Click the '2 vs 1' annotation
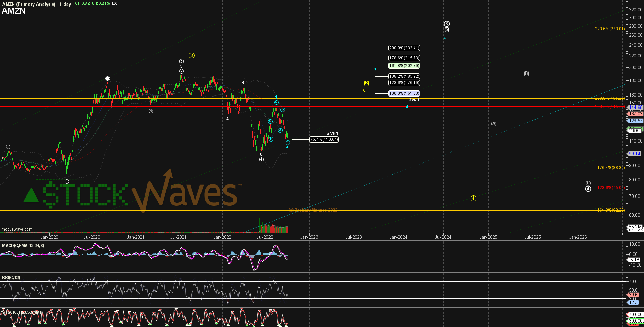644x327 pixels. click(332, 133)
